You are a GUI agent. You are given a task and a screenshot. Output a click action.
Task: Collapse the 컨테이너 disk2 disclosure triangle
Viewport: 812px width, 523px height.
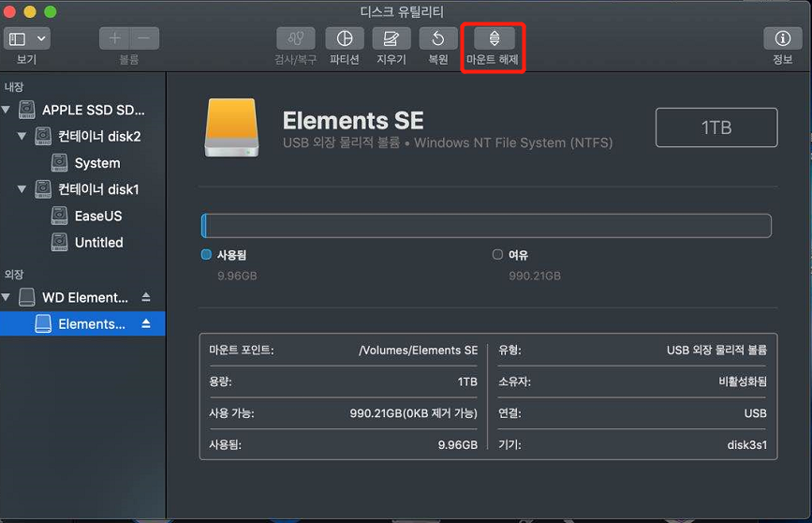coord(22,136)
